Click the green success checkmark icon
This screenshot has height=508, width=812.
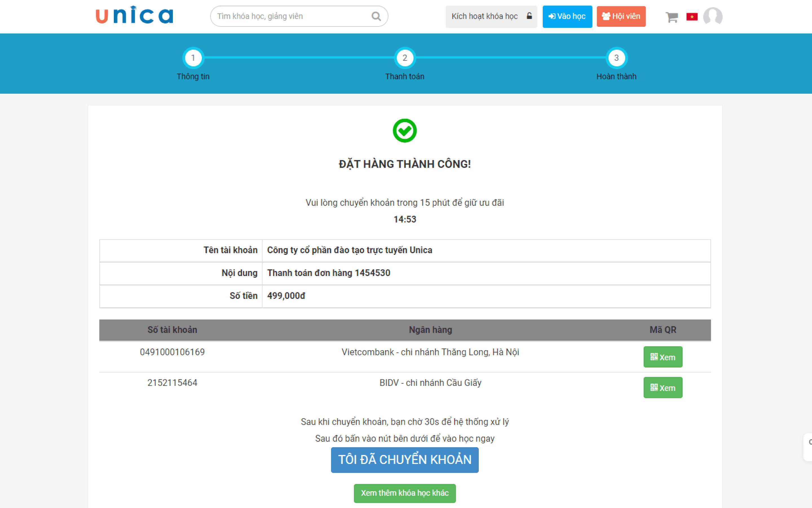click(405, 131)
